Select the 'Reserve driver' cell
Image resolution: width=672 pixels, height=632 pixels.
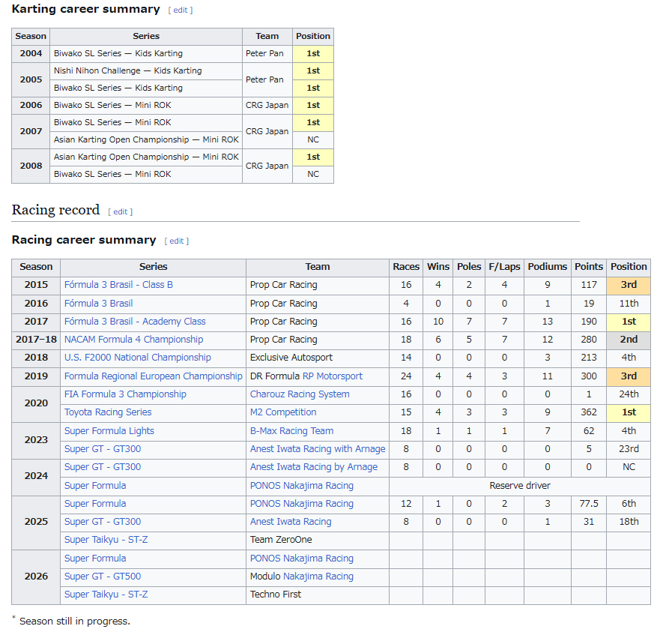pos(520,487)
